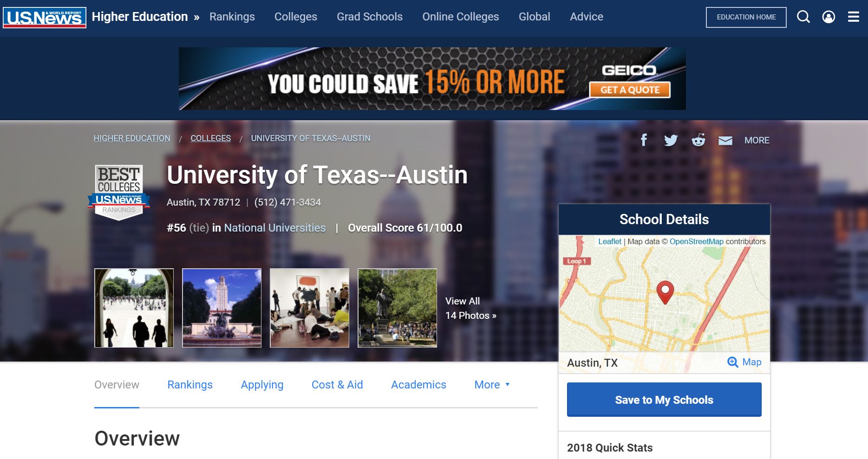Open the search magnifier icon

pos(803,17)
